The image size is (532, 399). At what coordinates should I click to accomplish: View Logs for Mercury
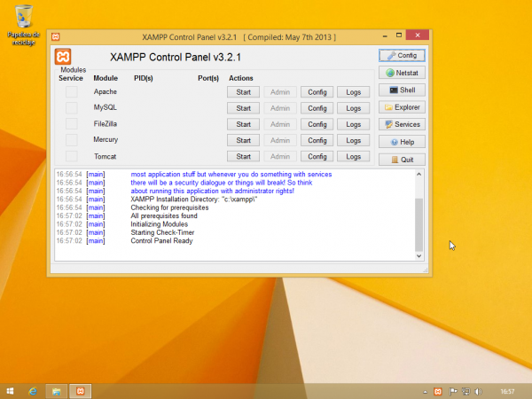tap(353, 140)
